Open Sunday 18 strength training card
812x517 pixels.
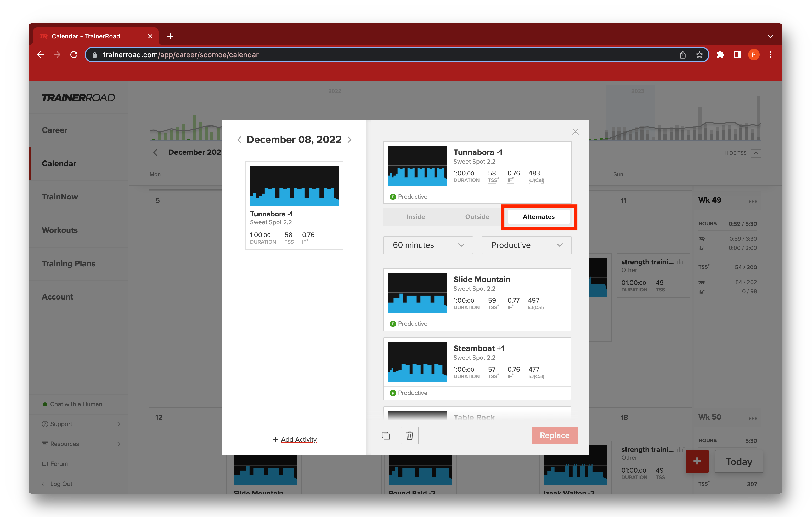pyautogui.click(x=653, y=463)
